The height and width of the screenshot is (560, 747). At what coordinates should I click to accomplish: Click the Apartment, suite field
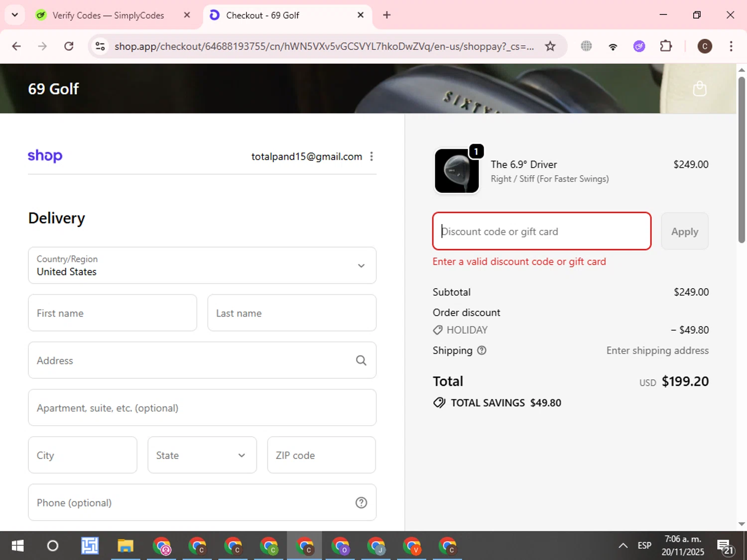coord(202,408)
